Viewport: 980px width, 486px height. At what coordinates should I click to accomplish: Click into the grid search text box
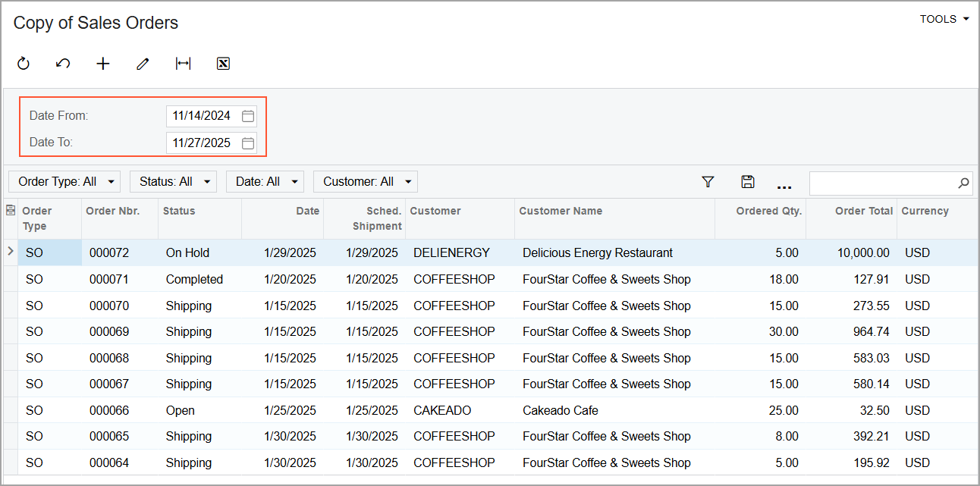click(x=881, y=183)
